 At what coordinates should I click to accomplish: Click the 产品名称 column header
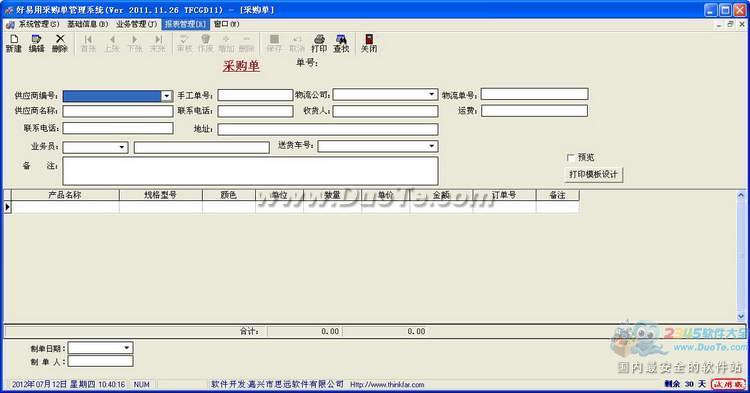(x=65, y=195)
